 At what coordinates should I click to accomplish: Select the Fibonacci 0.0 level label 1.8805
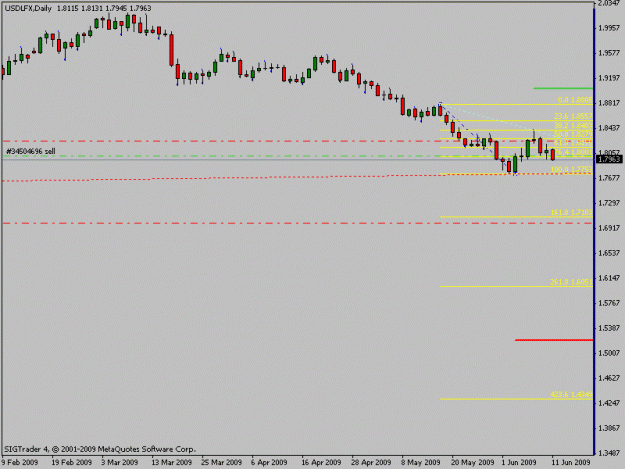pyautogui.click(x=575, y=100)
